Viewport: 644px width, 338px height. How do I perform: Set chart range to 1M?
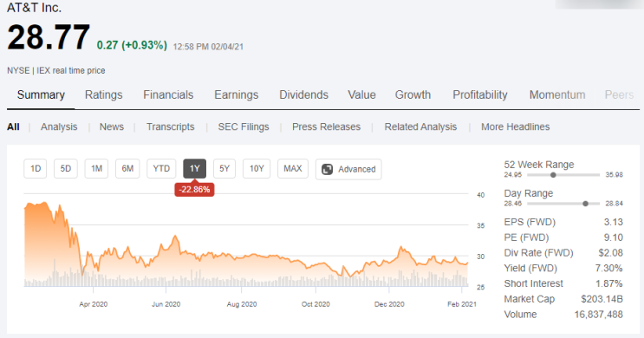point(96,169)
